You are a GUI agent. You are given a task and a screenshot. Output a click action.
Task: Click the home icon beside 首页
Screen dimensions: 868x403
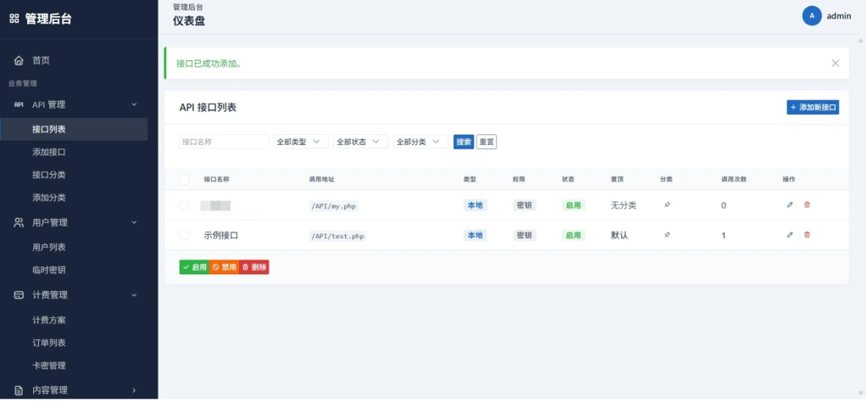click(x=19, y=60)
